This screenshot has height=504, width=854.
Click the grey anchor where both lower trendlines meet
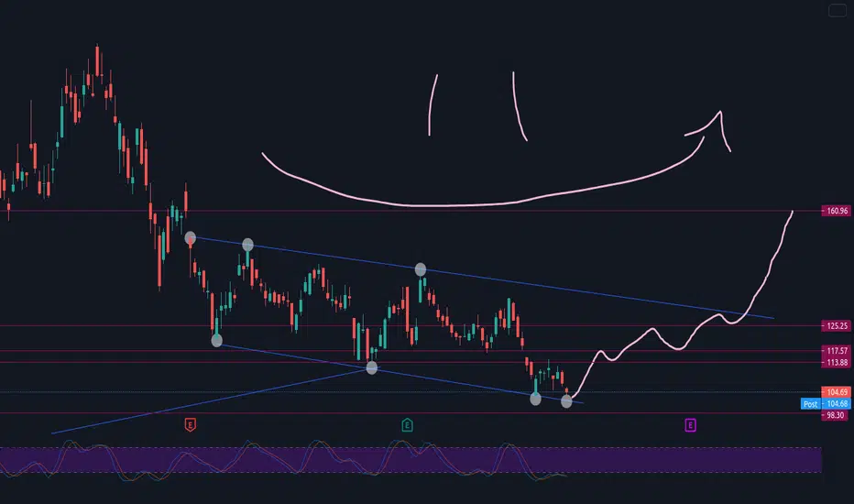(x=371, y=368)
